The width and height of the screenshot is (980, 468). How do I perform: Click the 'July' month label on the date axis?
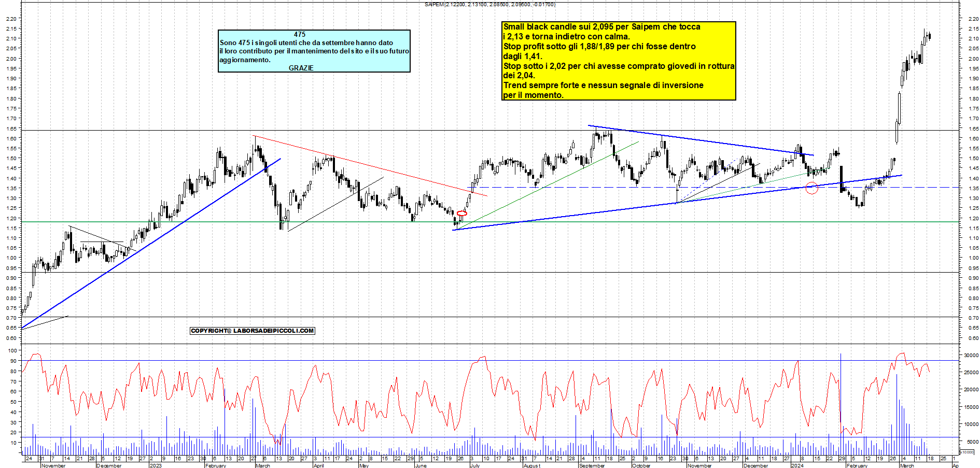click(x=474, y=465)
